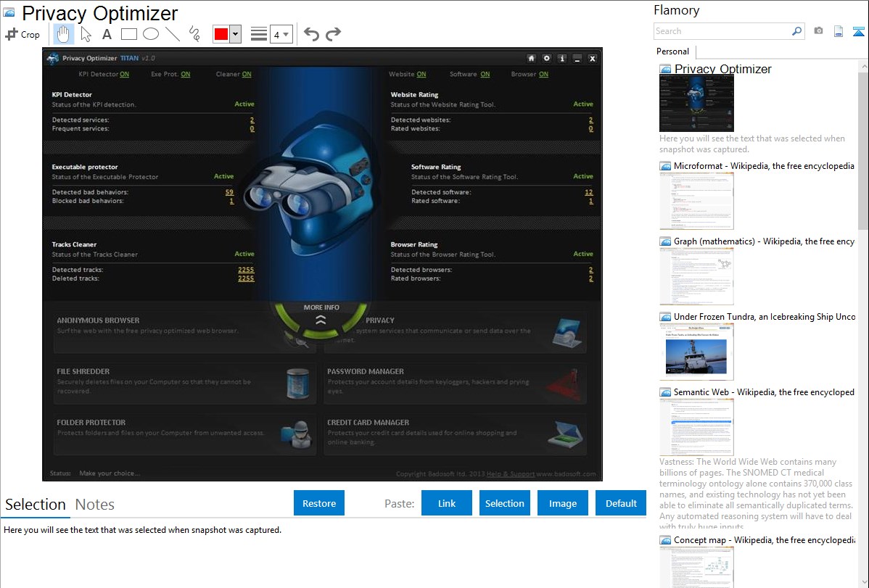Open the Graph (mathematics) snapshot thumbnail
Image resolution: width=869 pixels, height=588 pixels.
tap(696, 276)
